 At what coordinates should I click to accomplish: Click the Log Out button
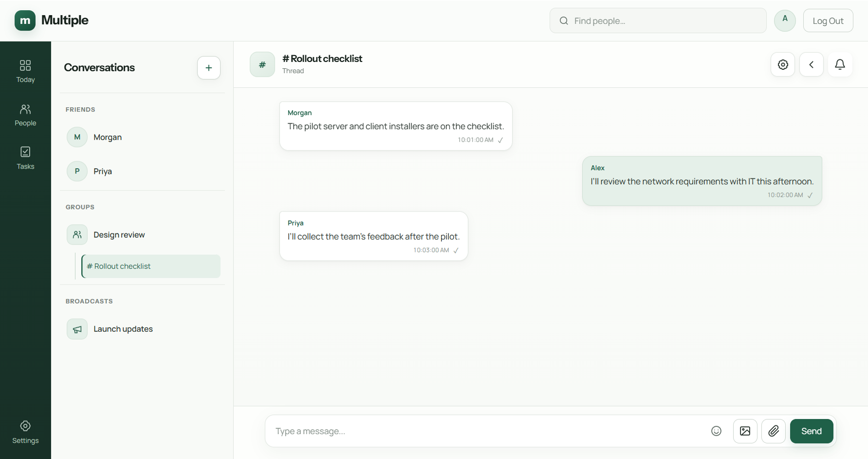click(x=828, y=20)
